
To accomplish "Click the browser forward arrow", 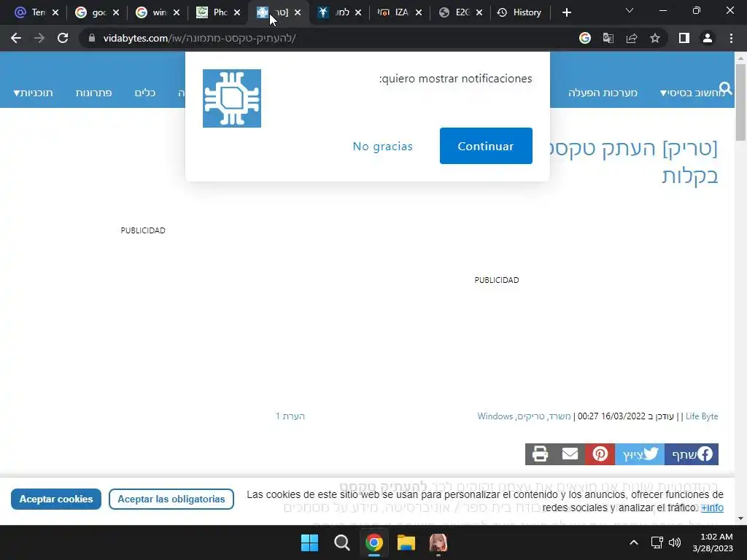I will pyautogui.click(x=39, y=38).
